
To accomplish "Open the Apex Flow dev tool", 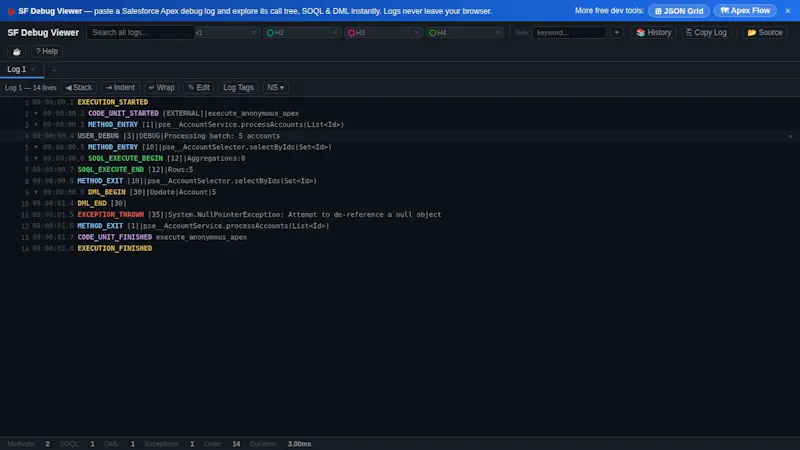I will click(745, 11).
